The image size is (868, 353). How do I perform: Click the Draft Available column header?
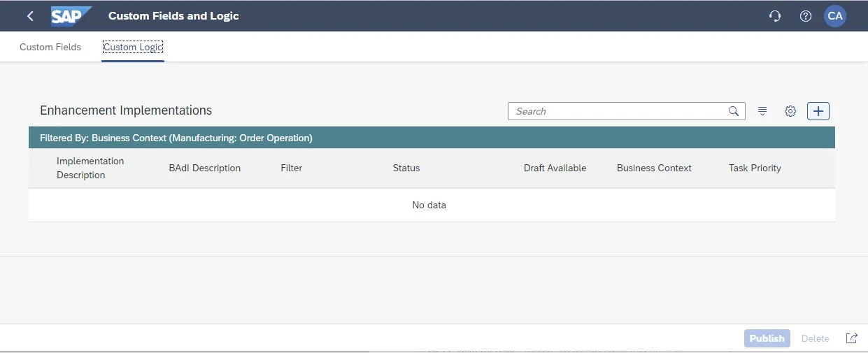[555, 168]
